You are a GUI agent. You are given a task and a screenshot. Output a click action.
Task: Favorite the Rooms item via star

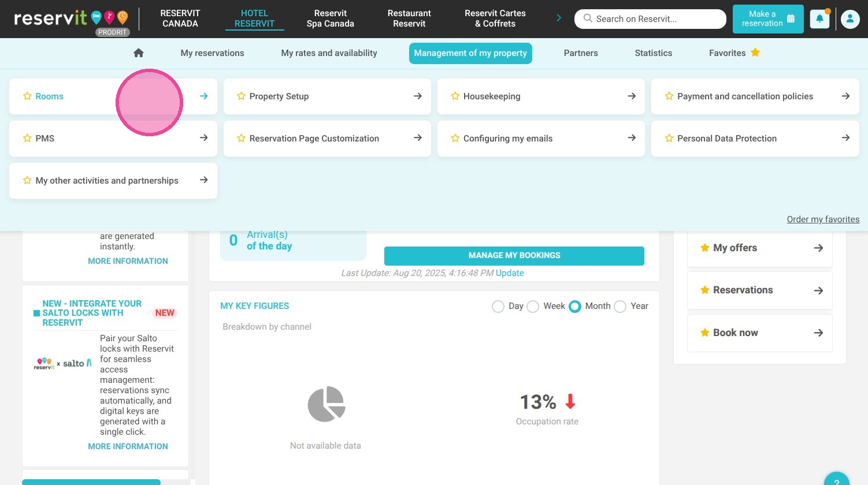pyautogui.click(x=27, y=96)
